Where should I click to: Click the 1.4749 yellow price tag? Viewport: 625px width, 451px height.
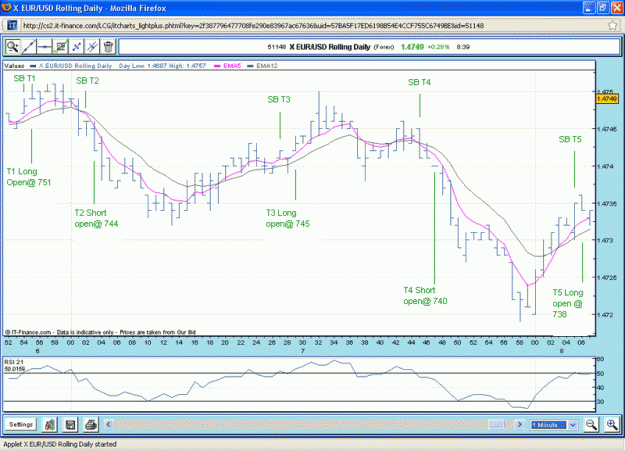(x=607, y=98)
